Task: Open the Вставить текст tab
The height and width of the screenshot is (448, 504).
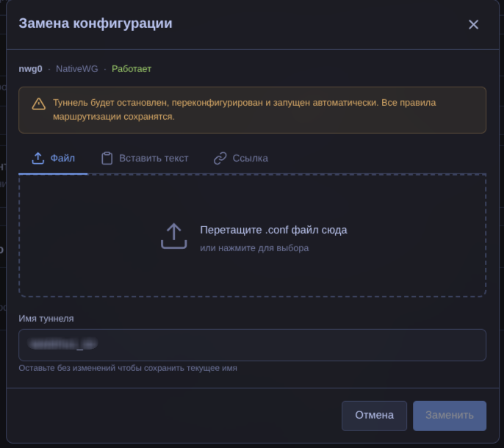Action: 145,159
